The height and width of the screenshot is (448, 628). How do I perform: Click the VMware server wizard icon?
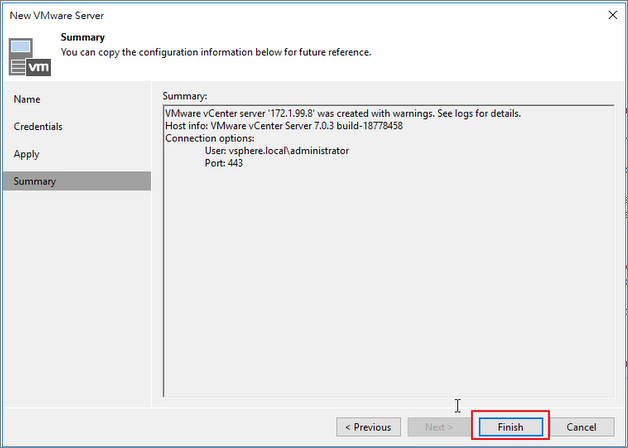tap(30, 57)
